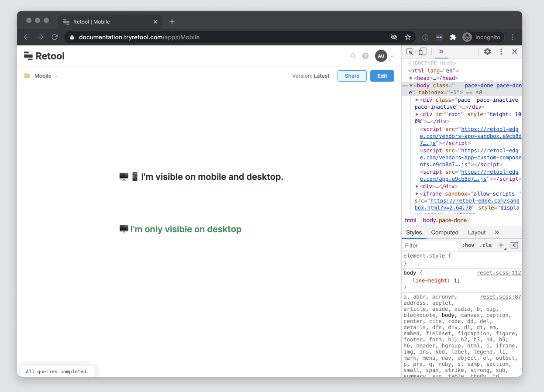This screenshot has height=392, width=544.
Task: Switch to the Styles tab
Action: 414,233
